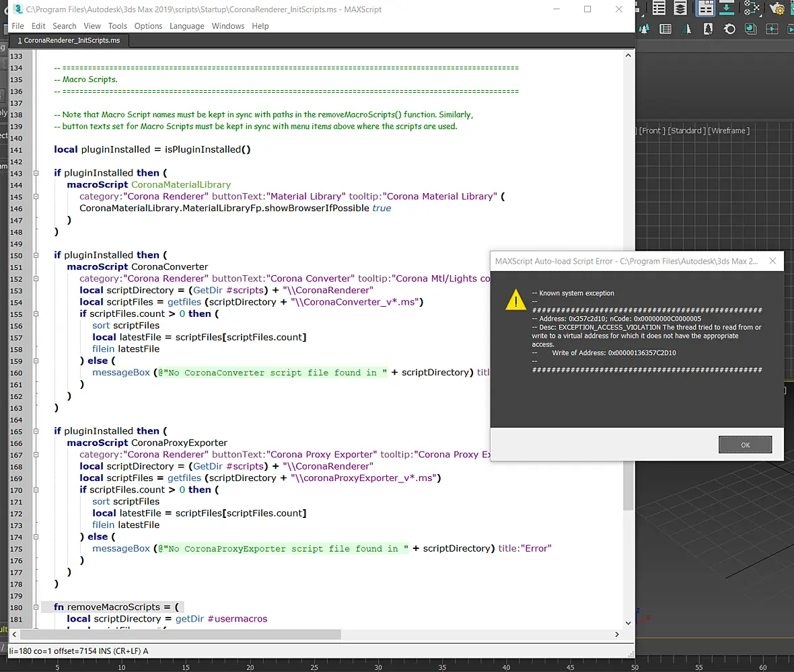Toggle the Ribbon toolbar icon
The height and width of the screenshot is (672, 794).
pos(705,8)
